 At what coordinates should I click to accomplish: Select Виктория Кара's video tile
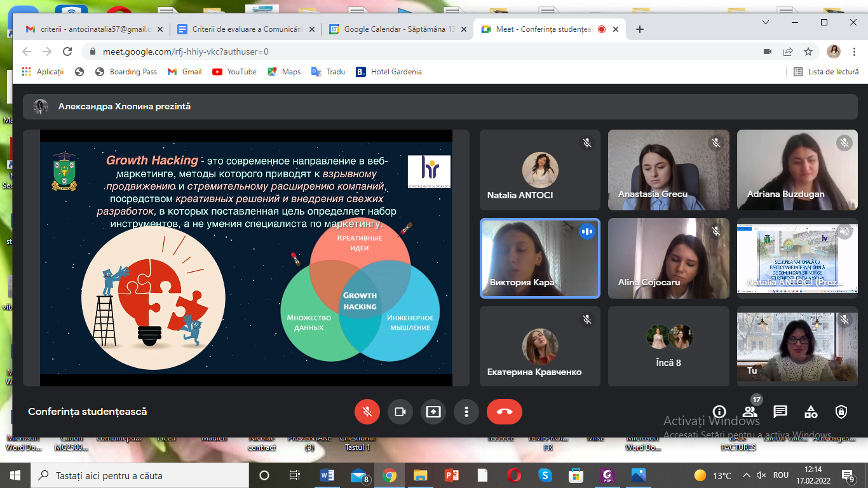pos(539,258)
